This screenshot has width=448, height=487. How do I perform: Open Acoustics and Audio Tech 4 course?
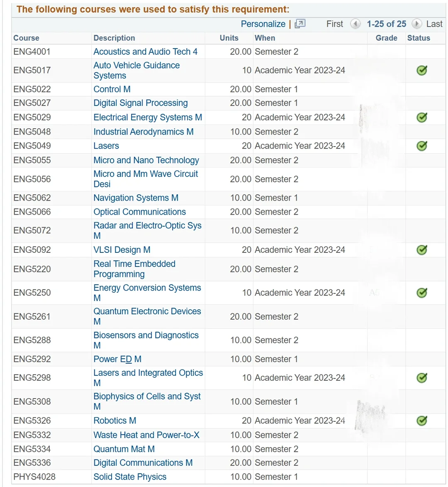pyautogui.click(x=146, y=51)
